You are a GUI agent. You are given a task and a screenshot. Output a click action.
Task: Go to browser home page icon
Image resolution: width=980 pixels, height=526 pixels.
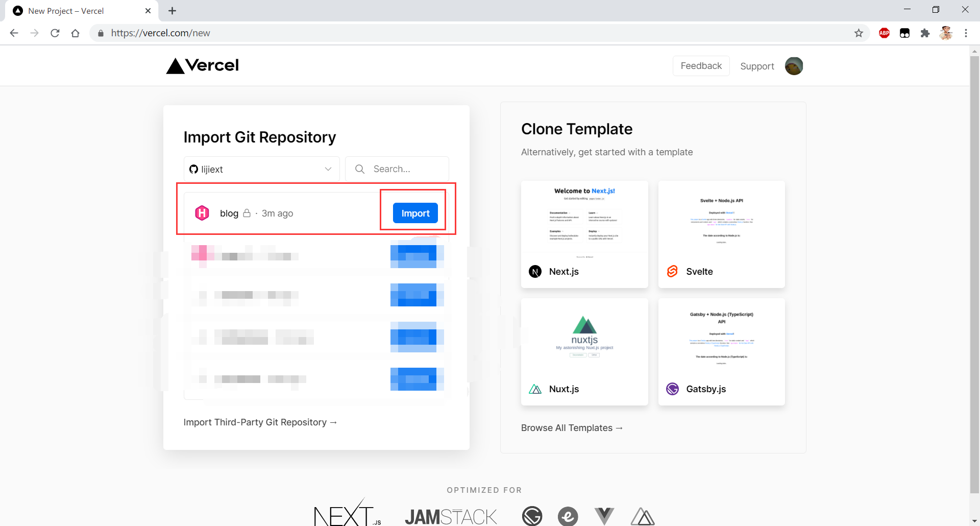(76, 33)
